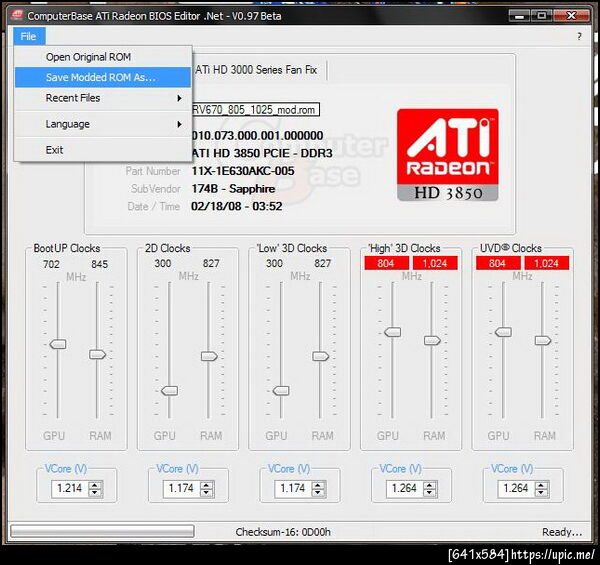Maximize the BIOS Editor window
Viewport: 600px width, 565px height.
(x=541, y=16)
